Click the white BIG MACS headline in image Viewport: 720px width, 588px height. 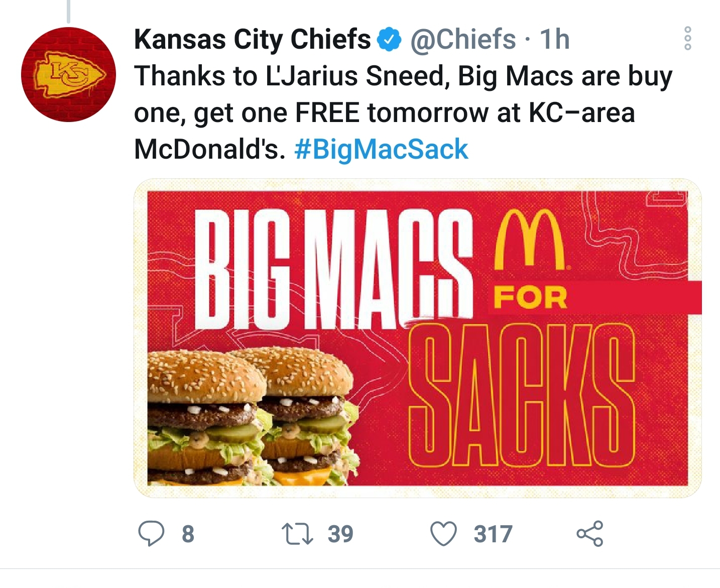click(333, 270)
